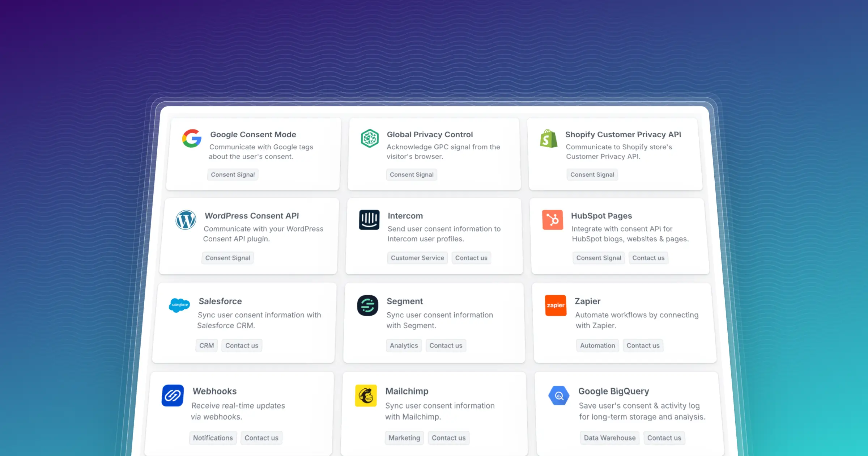Click the Global Privacy Control hexagon icon
This screenshot has width=868, height=456.
click(x=370, y=138)
